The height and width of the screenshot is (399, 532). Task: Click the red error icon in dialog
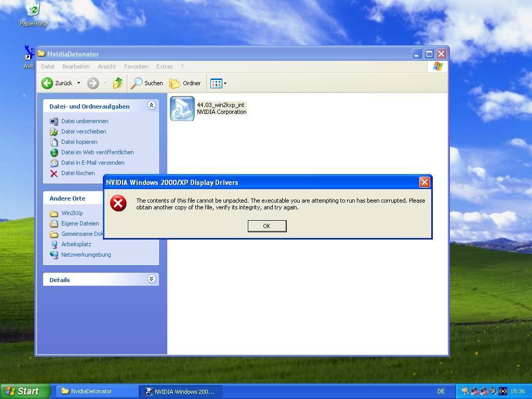[118, 203]
